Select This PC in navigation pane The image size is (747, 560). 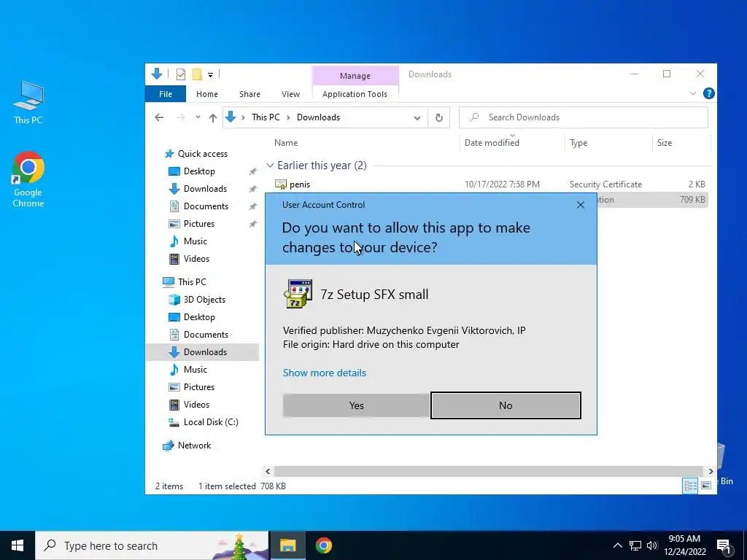click(x=192, y=282)
